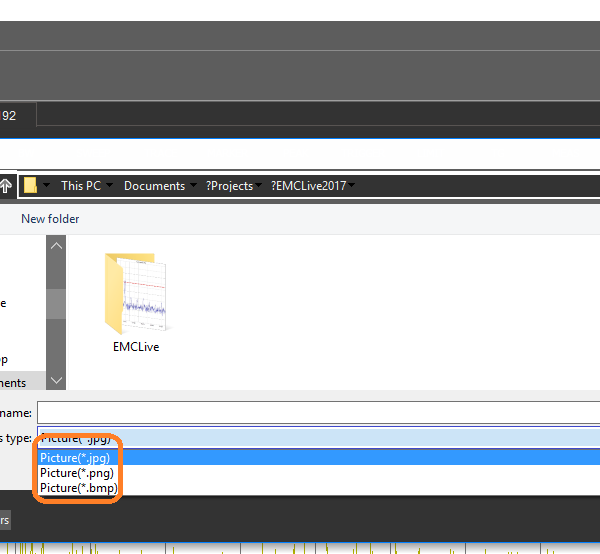Expand the dropdown arrow after This PC

click(110, 186)
